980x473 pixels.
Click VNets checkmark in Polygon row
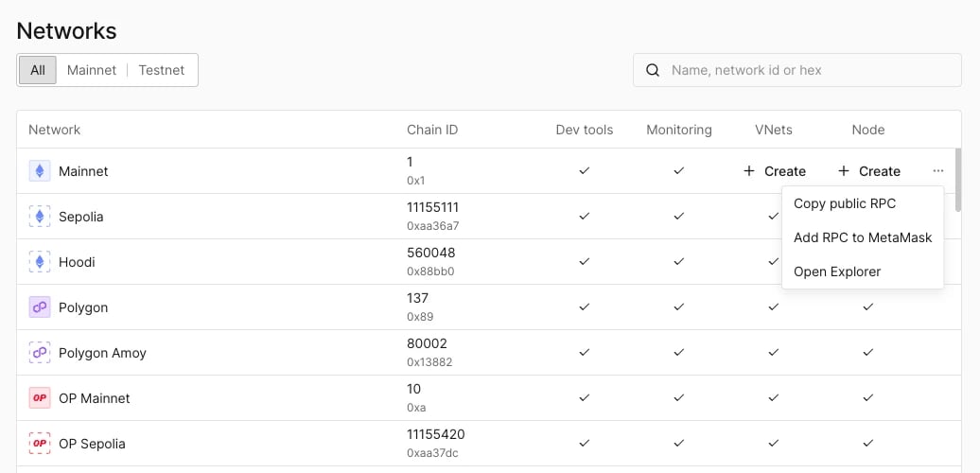pos(773,307)
